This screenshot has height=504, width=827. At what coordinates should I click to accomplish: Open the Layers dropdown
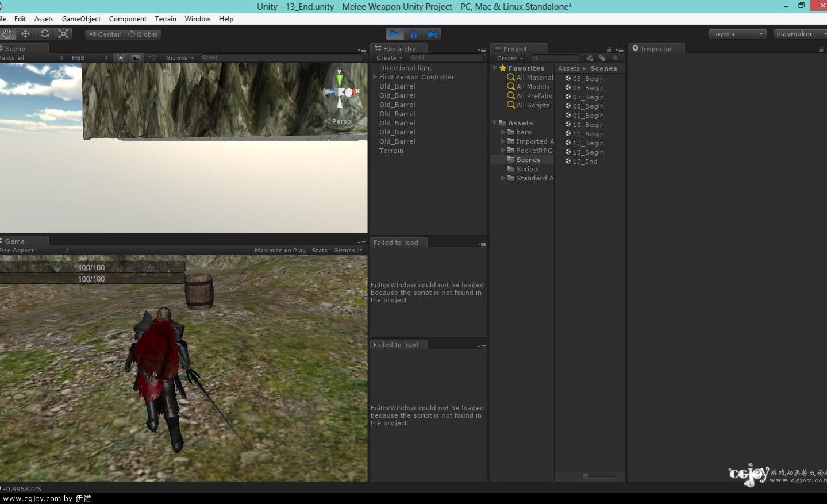[737, 34]
